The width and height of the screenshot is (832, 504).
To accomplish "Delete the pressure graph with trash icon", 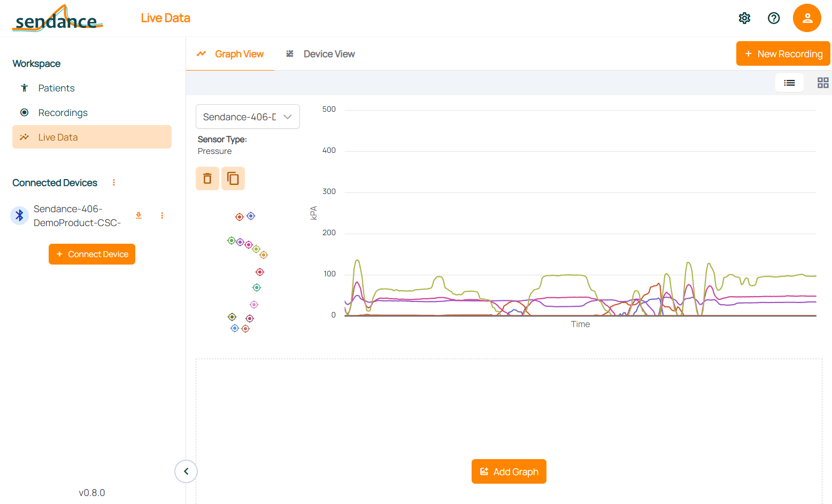I will 207,179.
